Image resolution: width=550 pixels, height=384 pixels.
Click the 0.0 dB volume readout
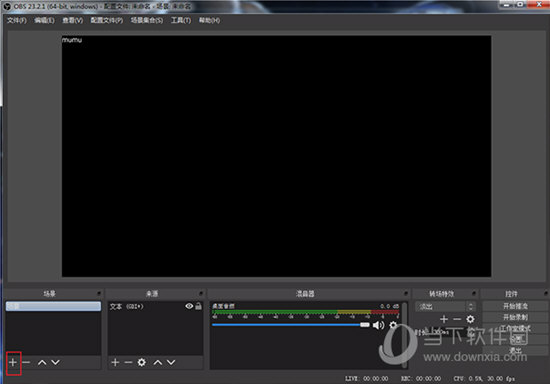coord(389,306)
